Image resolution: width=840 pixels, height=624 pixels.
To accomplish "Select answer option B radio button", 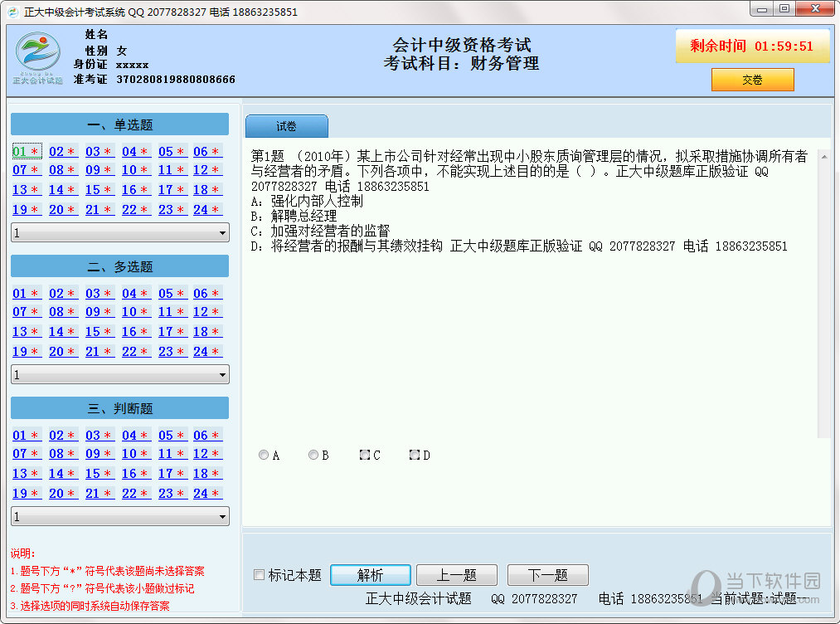I will (x=313, y=455).
